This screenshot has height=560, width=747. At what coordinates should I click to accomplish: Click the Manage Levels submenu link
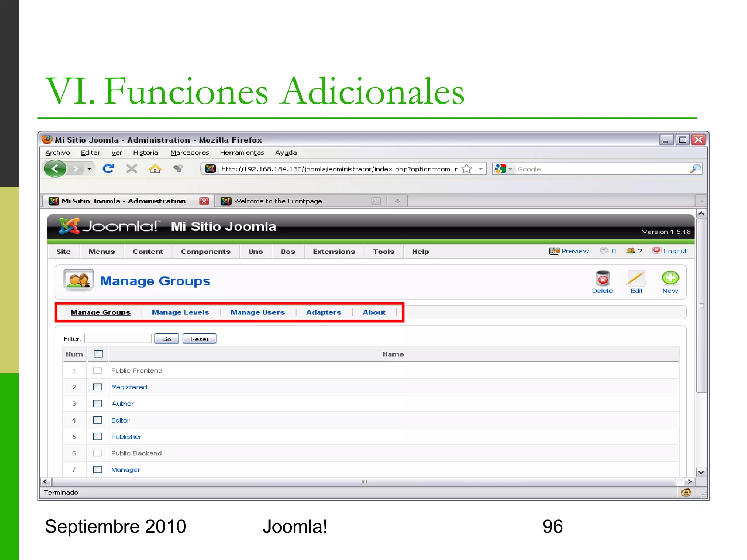[181, 312]
